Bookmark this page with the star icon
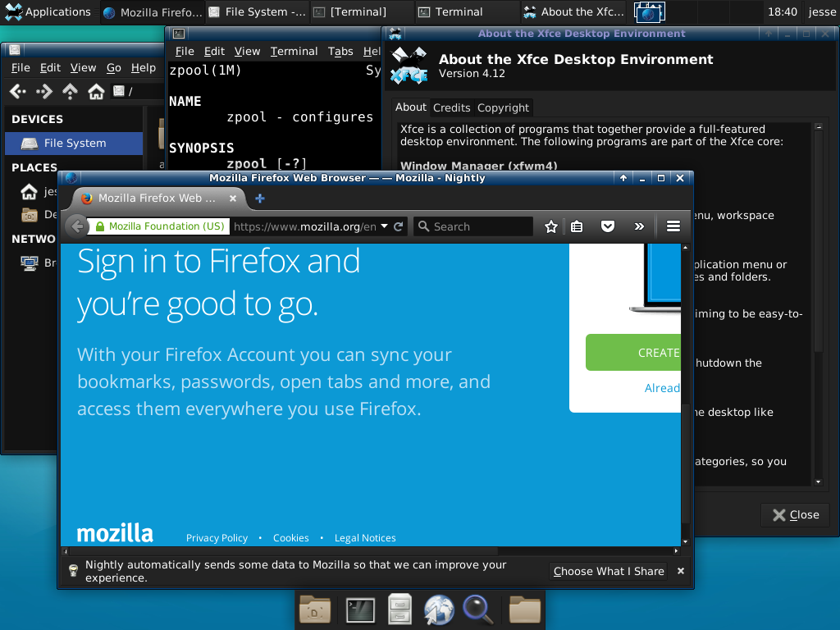The height and width of the screenshot is (630, 840). click(x=550, y=226)
